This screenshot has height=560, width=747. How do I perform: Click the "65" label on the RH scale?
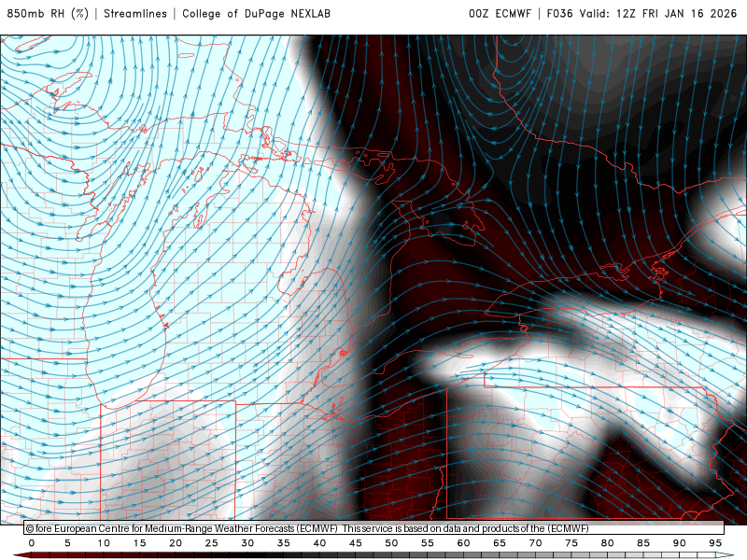coord(500,543)
